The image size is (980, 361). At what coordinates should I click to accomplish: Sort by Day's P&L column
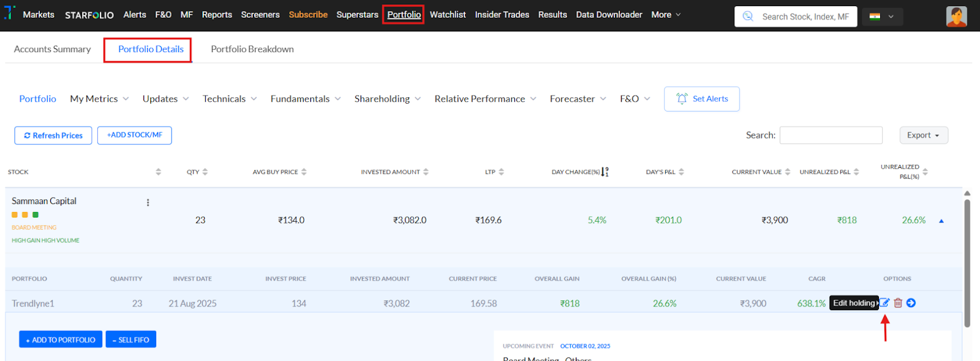tap(681, 172)
